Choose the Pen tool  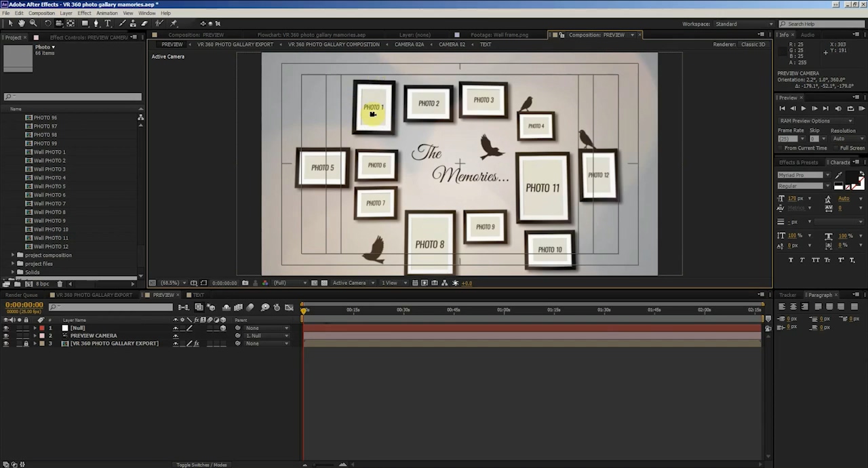click(x=96, y=24)
